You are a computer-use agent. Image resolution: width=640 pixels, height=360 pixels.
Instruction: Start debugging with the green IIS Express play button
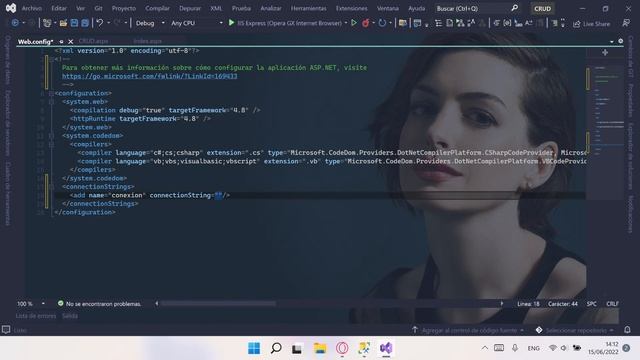pos(231,23)
